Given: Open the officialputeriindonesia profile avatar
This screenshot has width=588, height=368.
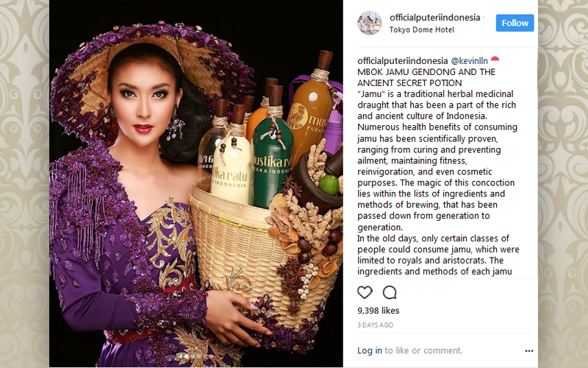Looking at the screenshot, I should click(x=370, y=23).
